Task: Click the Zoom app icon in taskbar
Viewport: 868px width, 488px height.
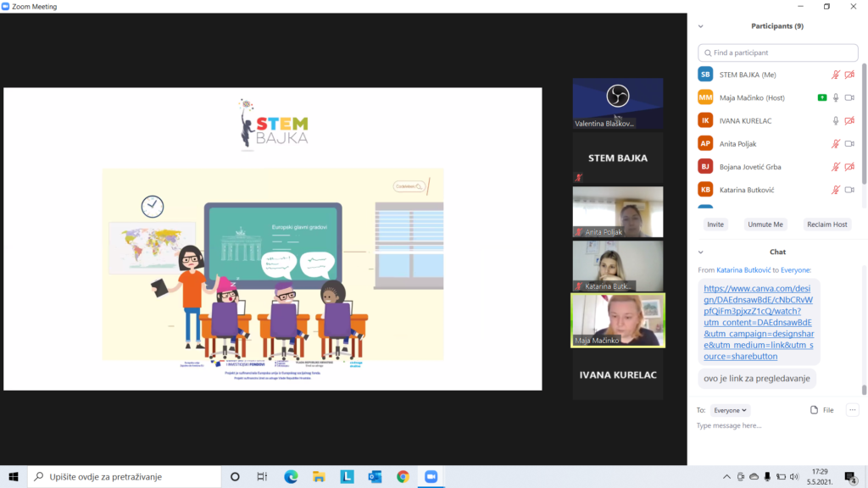Action: (x=431, y=476)
